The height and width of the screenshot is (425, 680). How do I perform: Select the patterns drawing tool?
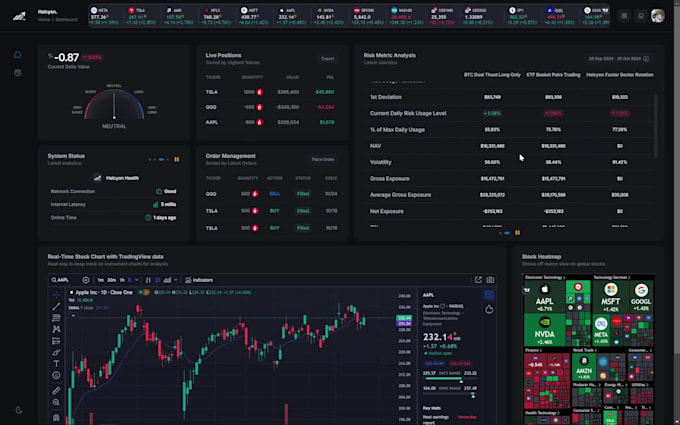56,330
